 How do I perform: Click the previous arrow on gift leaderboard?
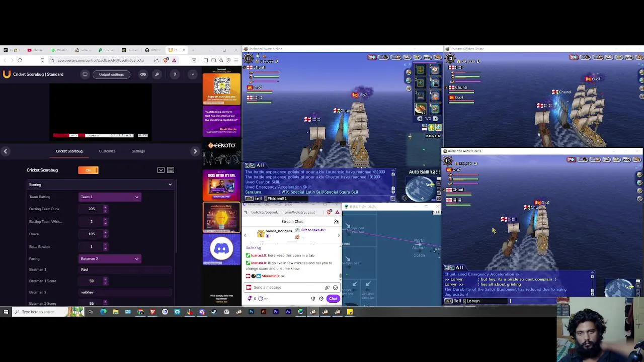(x=245, y=235)
